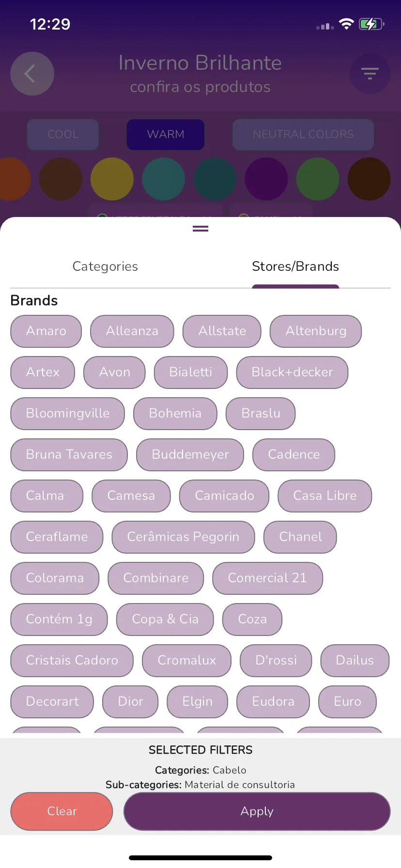401x868 pixels.
Task: Select the Camicado brand chip
Action: pos(224,496)
